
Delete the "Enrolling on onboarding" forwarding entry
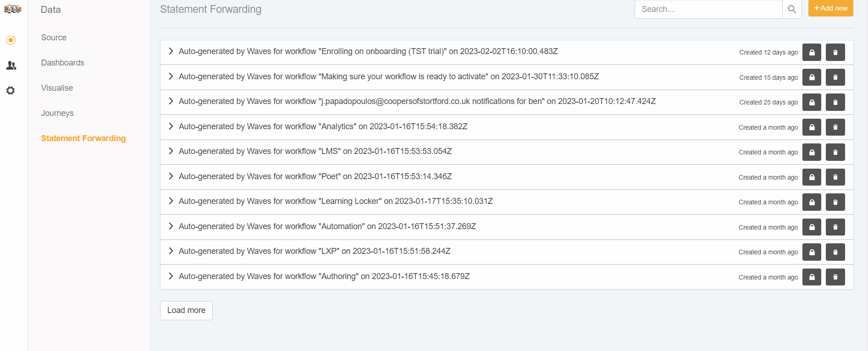[835, 52]
